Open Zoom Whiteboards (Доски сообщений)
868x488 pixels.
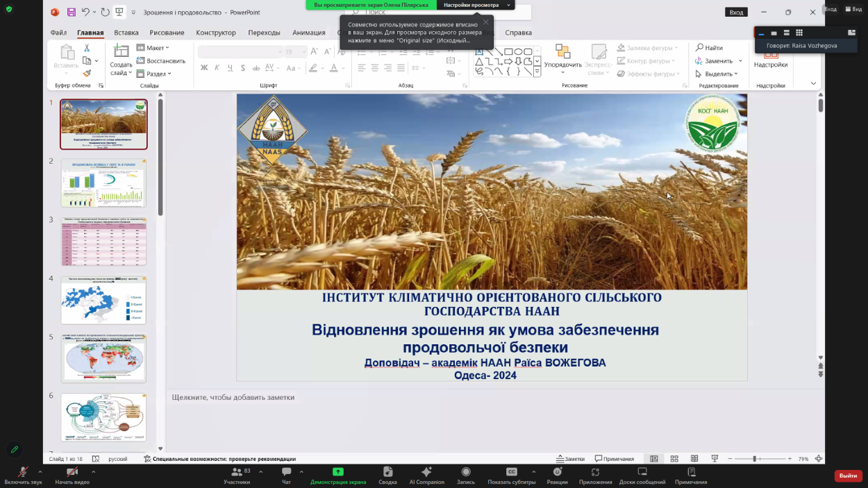(x=642, y=476)
